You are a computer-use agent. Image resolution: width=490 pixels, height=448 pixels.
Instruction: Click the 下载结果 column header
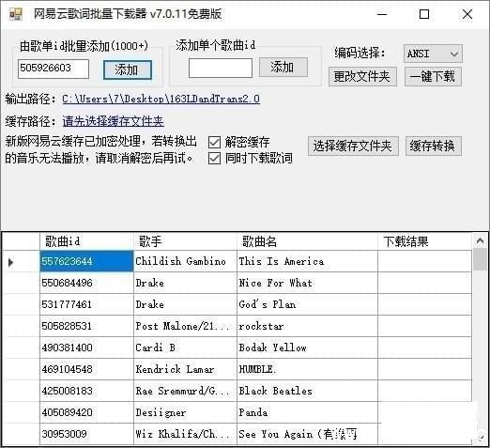click(x=424, y=241)
